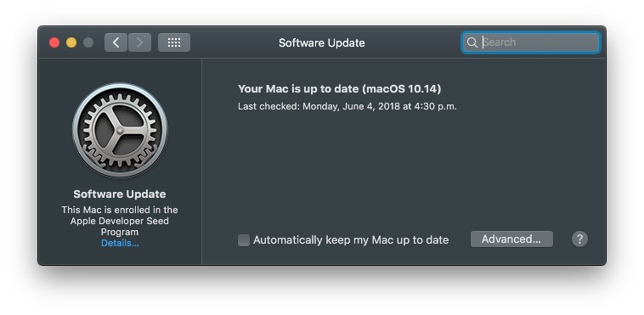Click the Software Update window title
Image resolution: width=644 pixels, height=315 pixels.
(322, 42)
